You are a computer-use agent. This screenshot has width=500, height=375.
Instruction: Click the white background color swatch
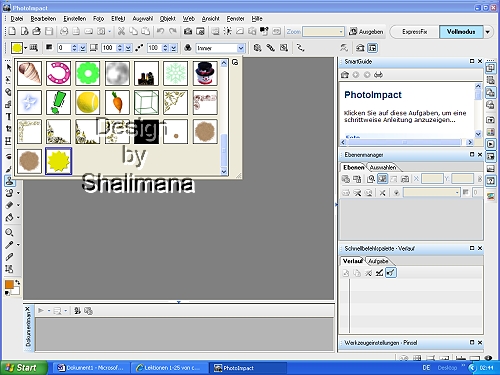(16, 291)
